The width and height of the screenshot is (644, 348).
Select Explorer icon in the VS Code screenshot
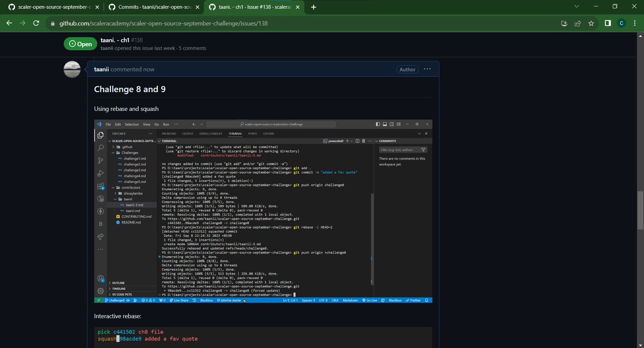coord(100,135)
